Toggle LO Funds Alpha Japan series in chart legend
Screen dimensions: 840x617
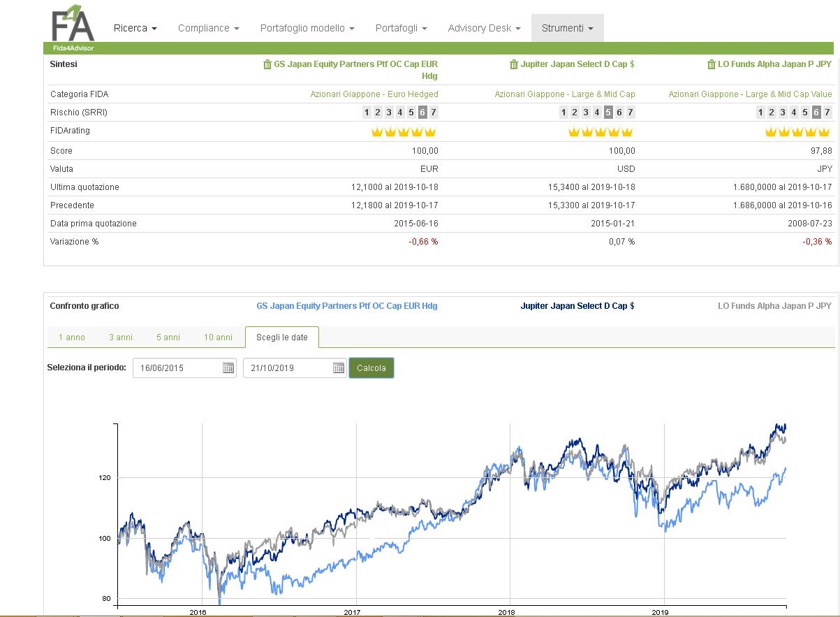774,306
